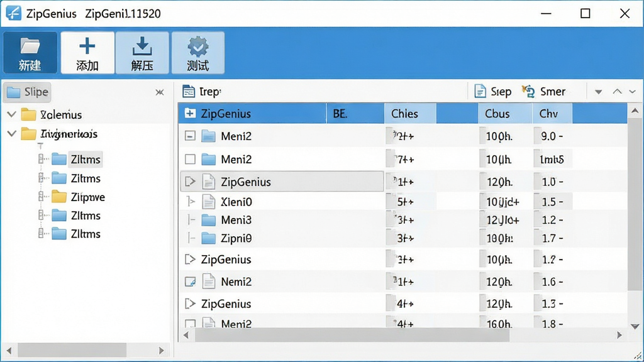
Task: Open the dropdown arrow next to Smer
Action: pyautogui.click(x=599, y=92)
